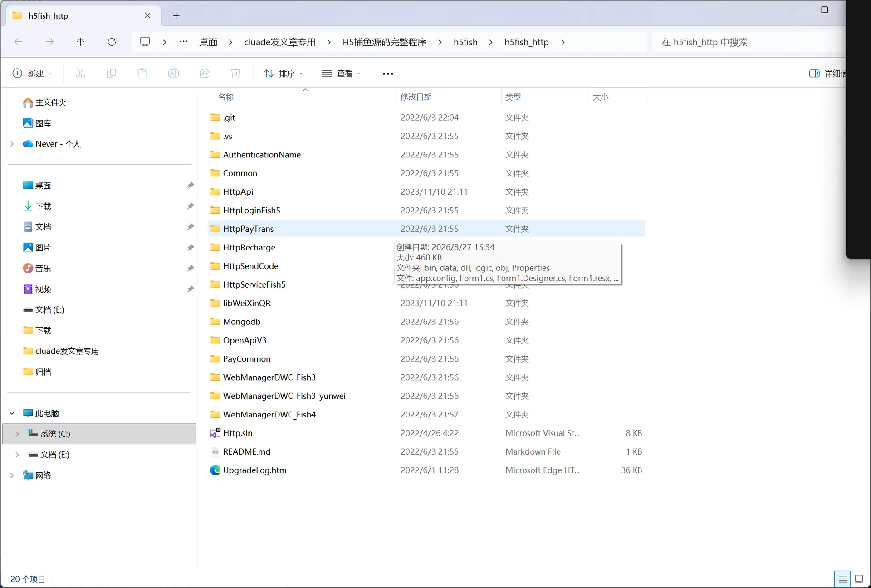Expand the 系统 (C:) drive node

pos(17,434)
